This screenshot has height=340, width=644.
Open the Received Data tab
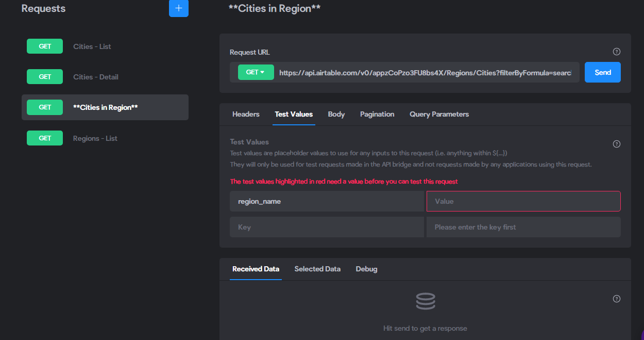pos(256,269)
